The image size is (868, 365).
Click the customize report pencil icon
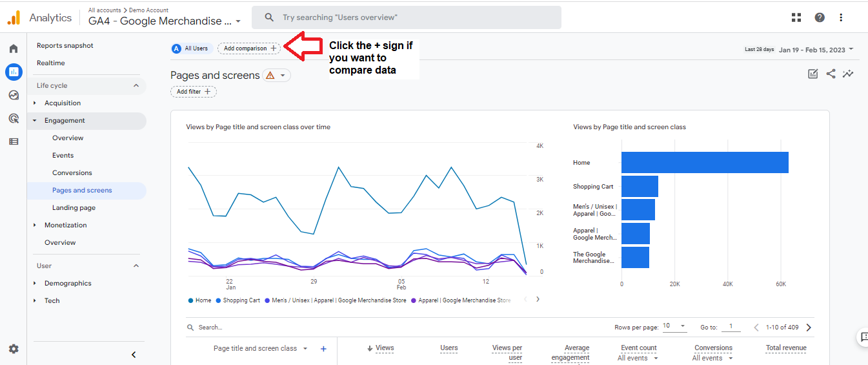(x=813, y=74)
